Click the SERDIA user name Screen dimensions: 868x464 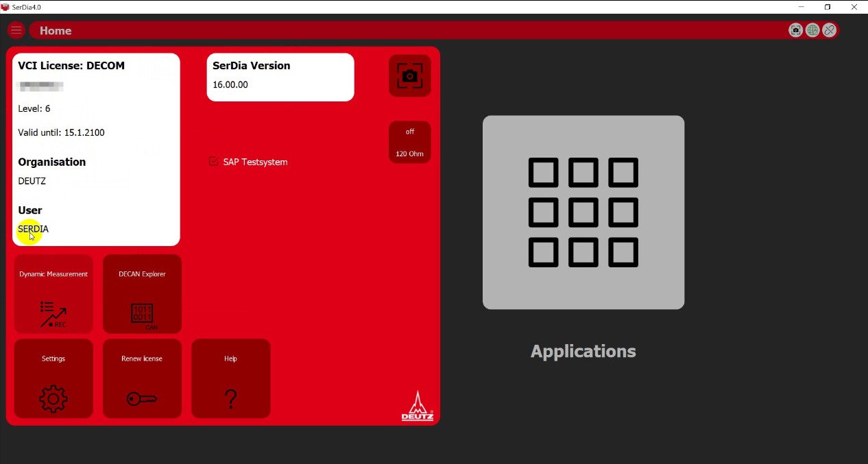pyautogui.click(x=34, y=229)
